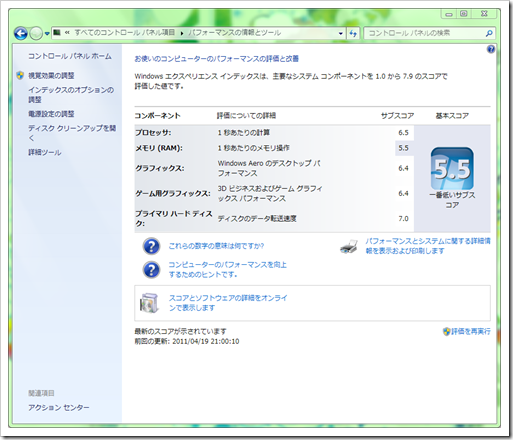Open help via the blue question icon
Screen dimensions: 513x440
point(491,49)
